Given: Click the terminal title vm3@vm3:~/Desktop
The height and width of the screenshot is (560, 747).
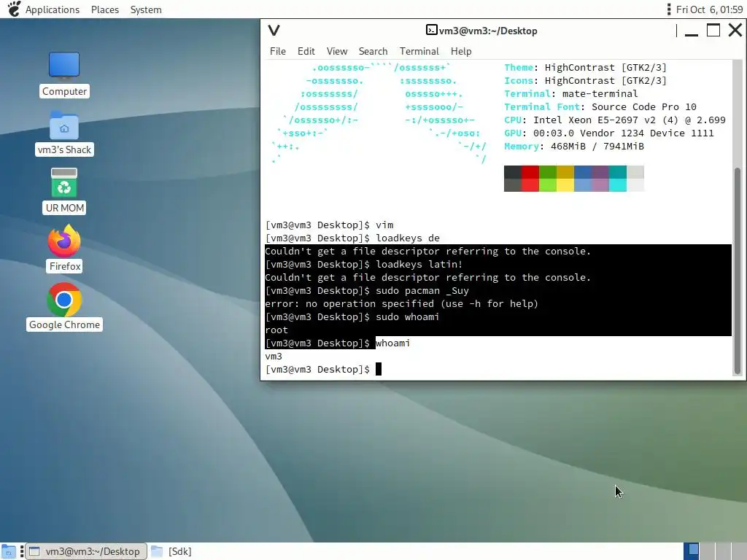Looking at the screenshot, I should point(488,31).
